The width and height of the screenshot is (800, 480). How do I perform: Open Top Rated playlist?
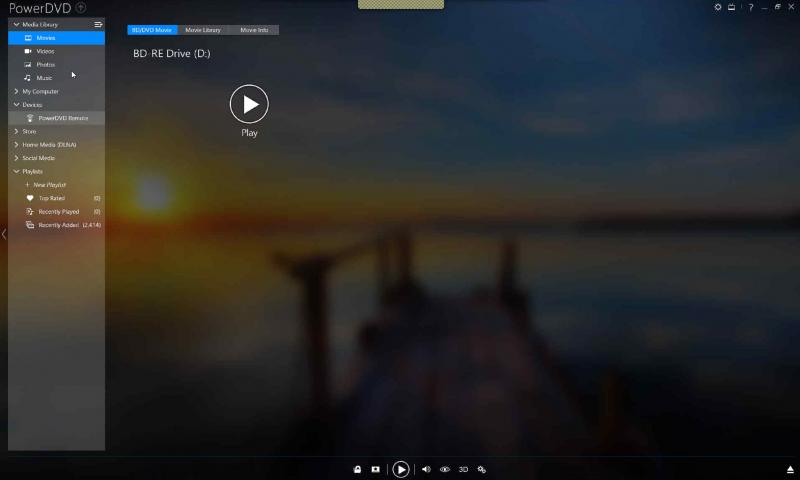click(x=56, y=198)
